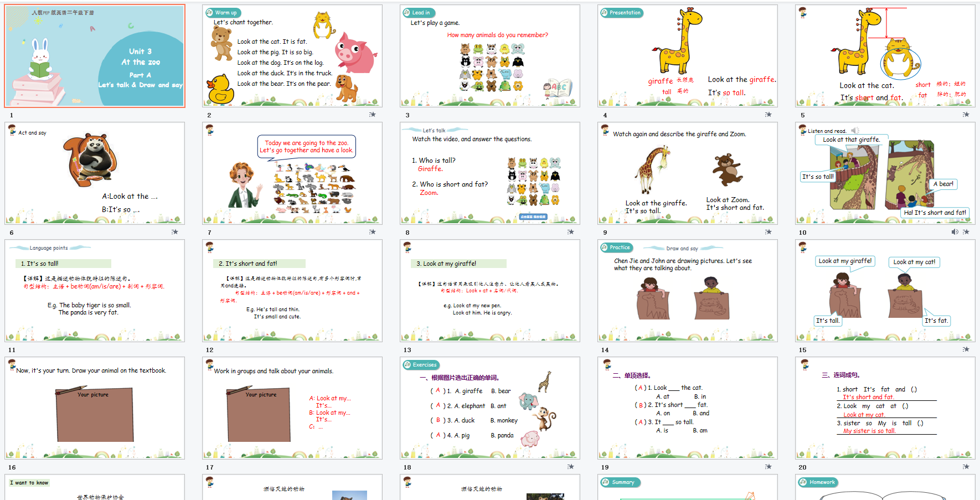Click slide number 17 label
This screenshot has height=500, width=980.
click(210, 467)
